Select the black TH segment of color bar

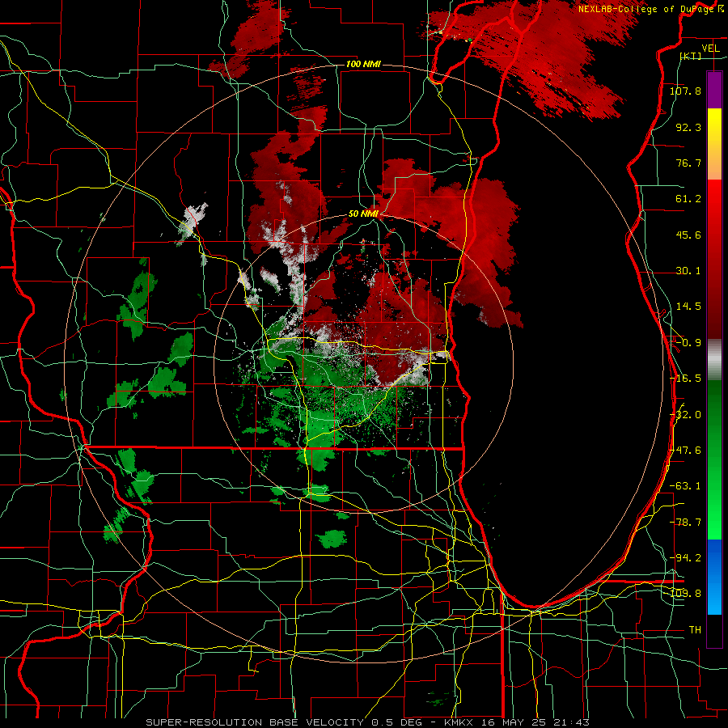(x=714, y=631)
